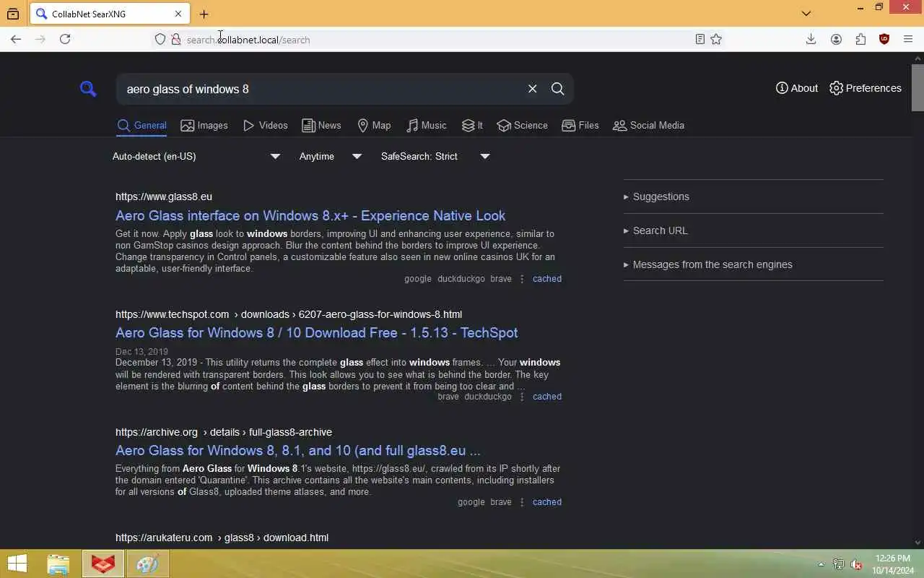Click the muted volume tray icon

point(857,564)
